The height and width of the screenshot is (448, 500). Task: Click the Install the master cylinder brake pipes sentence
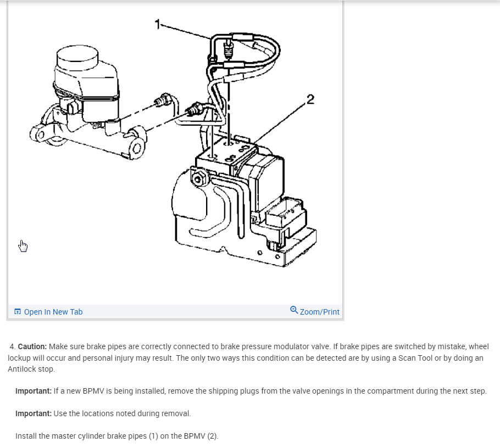click(x=117, y=436)
